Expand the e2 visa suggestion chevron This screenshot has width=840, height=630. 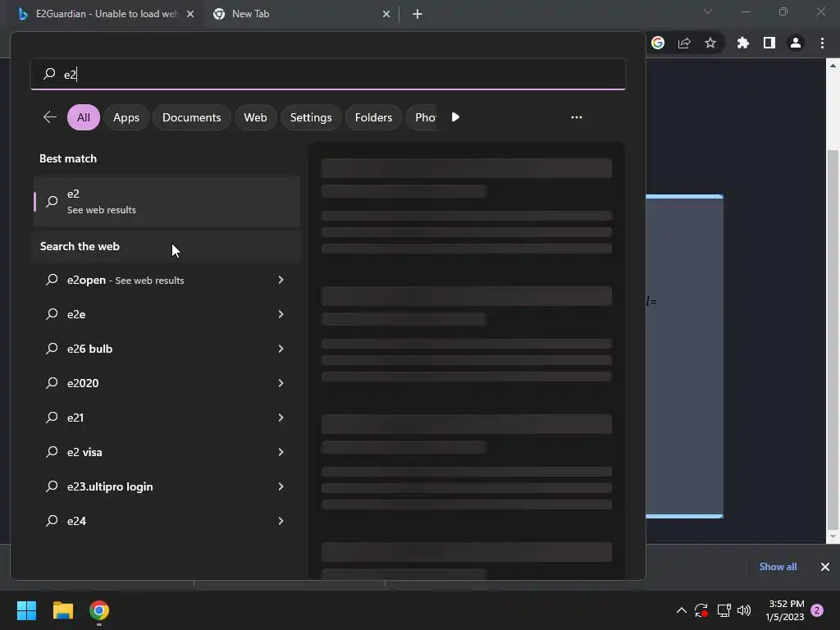[x=281, y=452]
